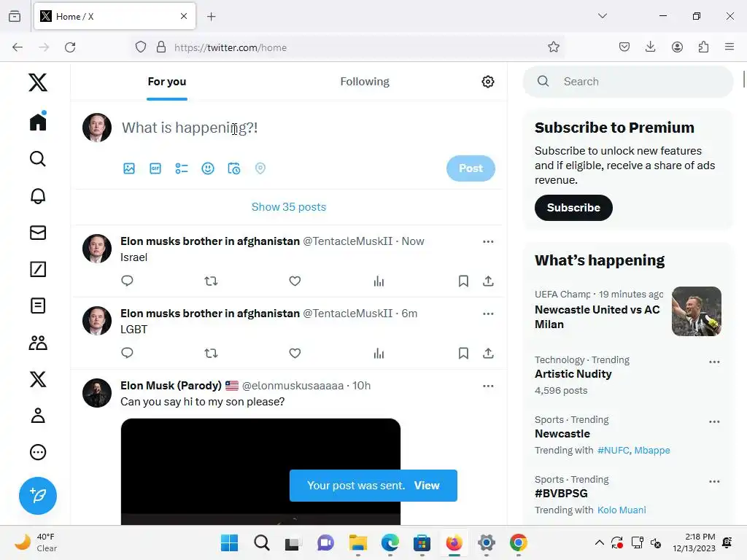Open the Communities people icon
This screenshot has height=560, width=747.
(x=38, y=343)
